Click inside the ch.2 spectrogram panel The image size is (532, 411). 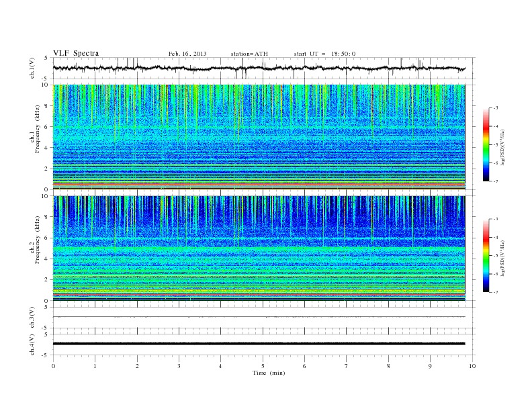(259, 248)
